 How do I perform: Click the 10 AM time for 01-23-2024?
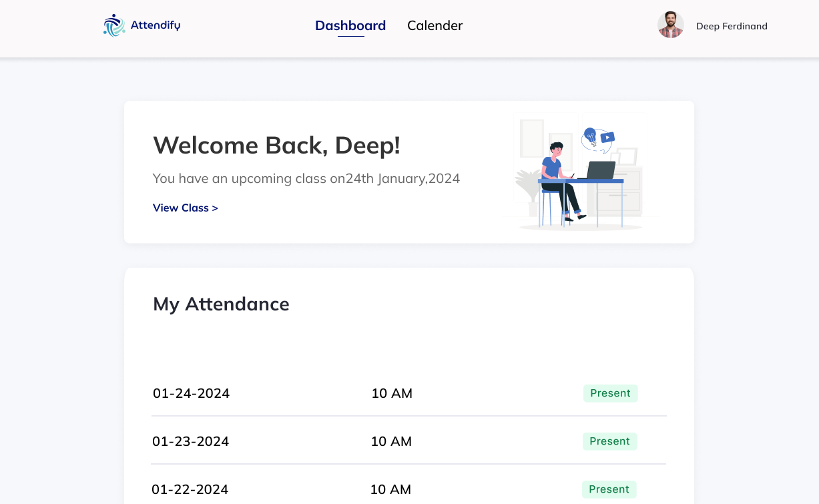pos(391,441)
